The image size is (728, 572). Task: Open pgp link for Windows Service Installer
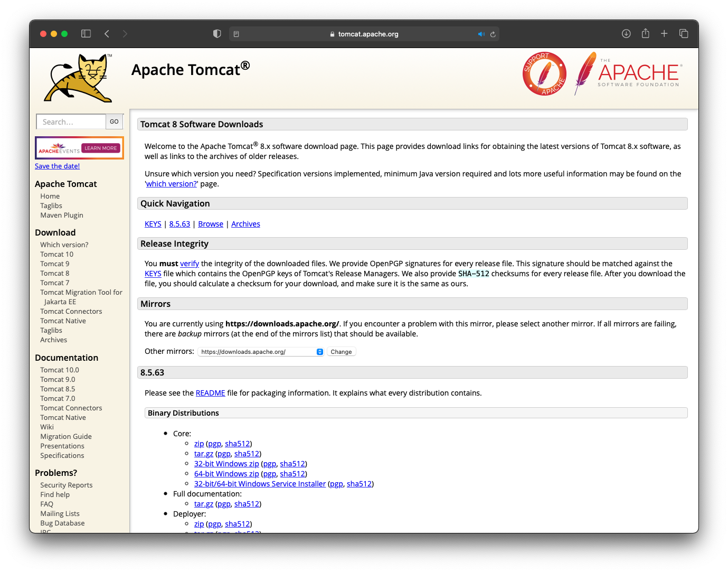click(x=336, y=484)
